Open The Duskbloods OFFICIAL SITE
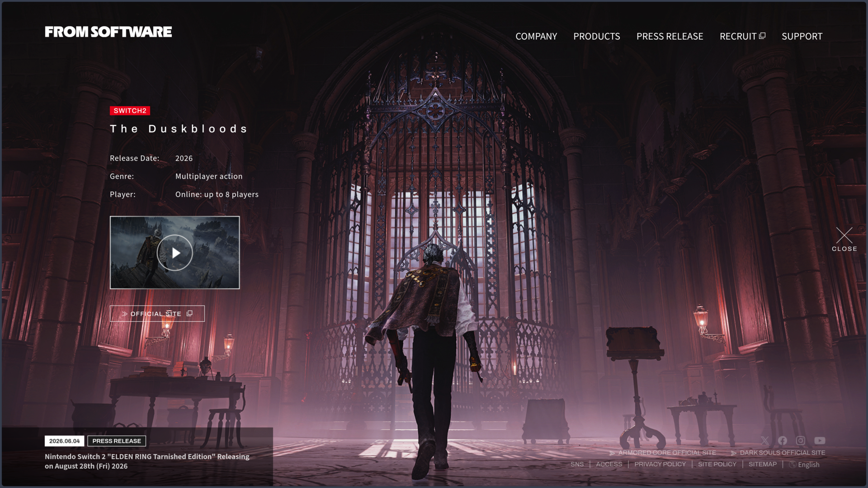 [x=157, y=314]
